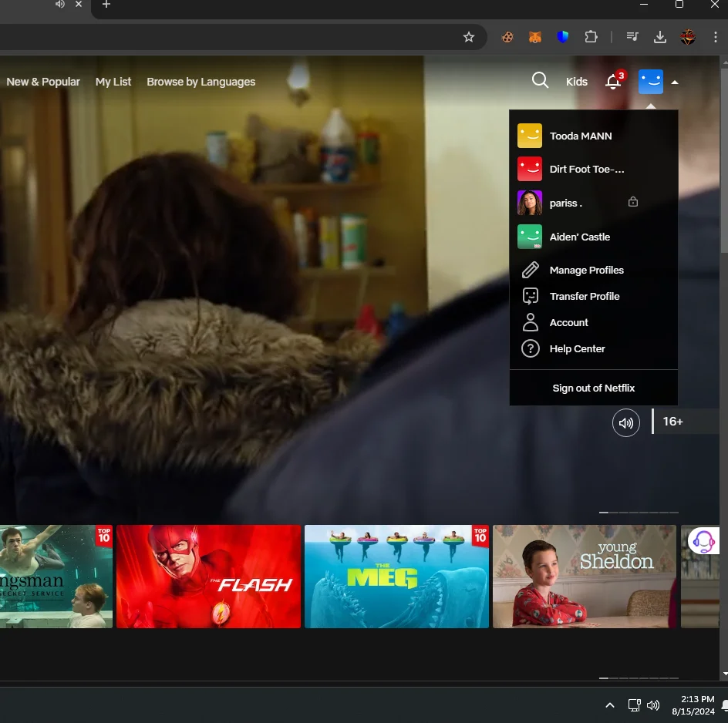Click the yellow Tooda MANN avatar

click(530, 136)
